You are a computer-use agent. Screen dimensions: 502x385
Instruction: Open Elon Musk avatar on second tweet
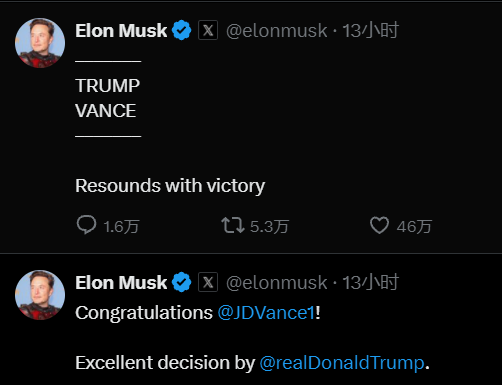tap(40, 295)
